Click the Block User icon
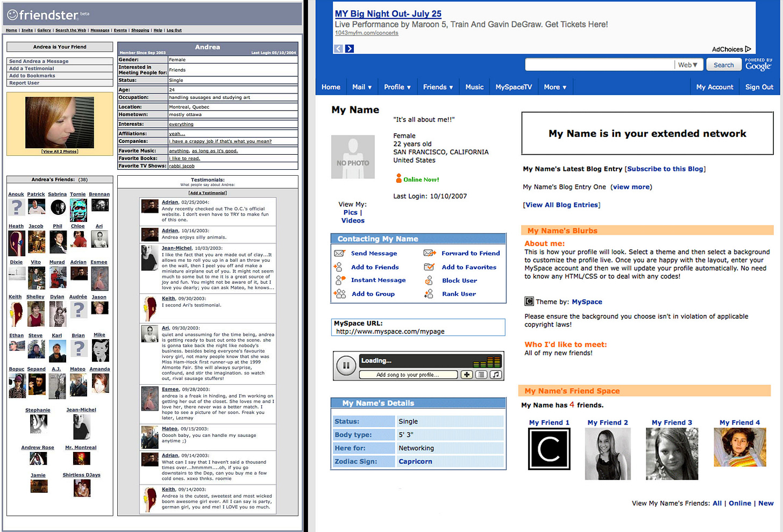The width and height of the screenshot is (783, 532). [x=429, y=280]
